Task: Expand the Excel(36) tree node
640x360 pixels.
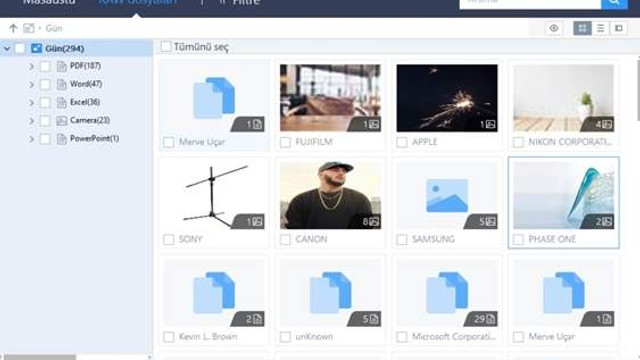Action: [31, 102]
